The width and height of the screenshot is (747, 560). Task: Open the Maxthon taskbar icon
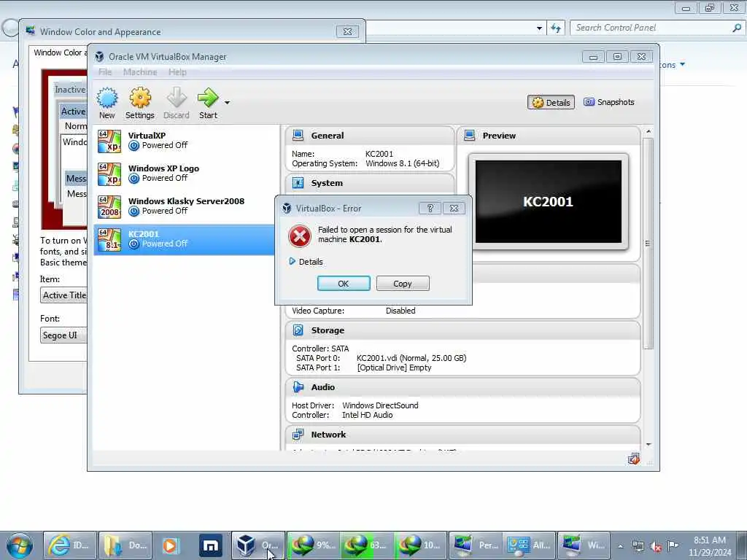[211, 545]
